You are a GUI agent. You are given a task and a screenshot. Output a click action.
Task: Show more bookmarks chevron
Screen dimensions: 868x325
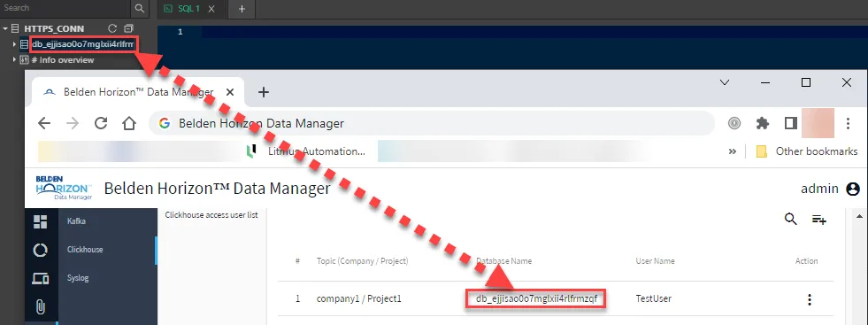[733, 151]
